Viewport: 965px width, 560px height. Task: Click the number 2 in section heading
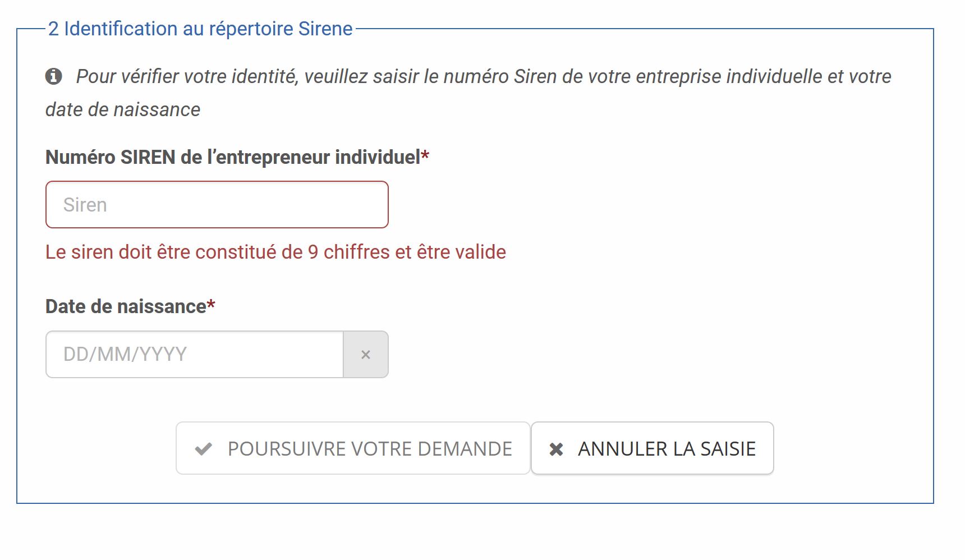coord(53,29)
